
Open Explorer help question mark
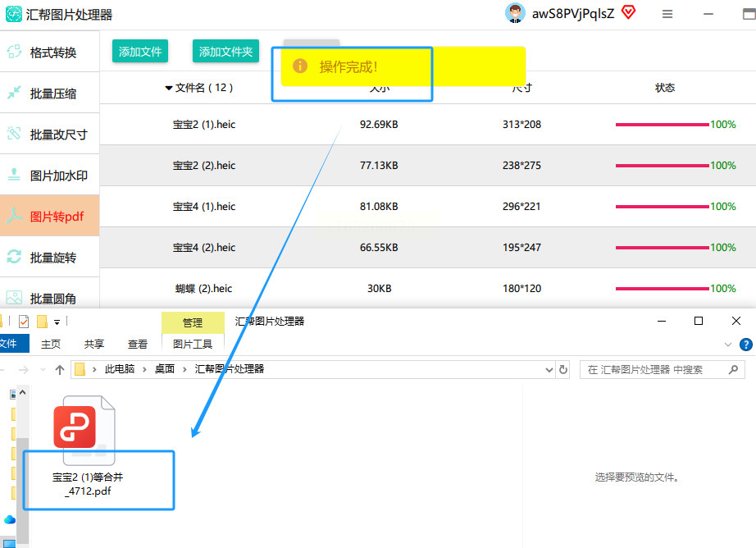click(x=746, y=345)
